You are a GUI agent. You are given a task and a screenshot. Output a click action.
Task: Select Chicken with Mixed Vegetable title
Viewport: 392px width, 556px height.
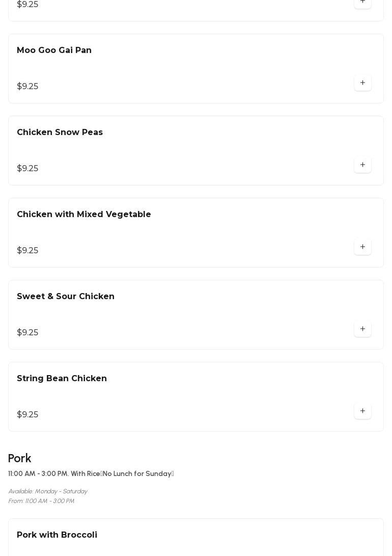click(x=84, y=215)
